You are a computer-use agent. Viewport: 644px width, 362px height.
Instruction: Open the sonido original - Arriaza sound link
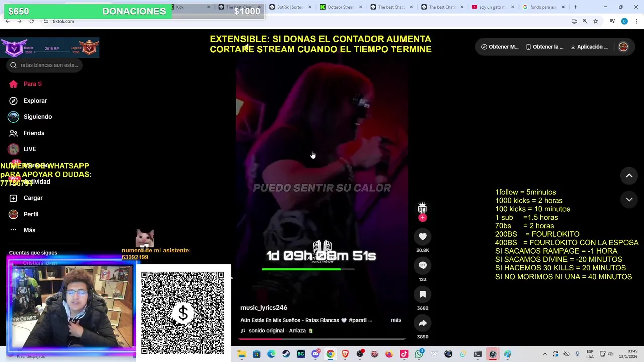click(277, 331)
